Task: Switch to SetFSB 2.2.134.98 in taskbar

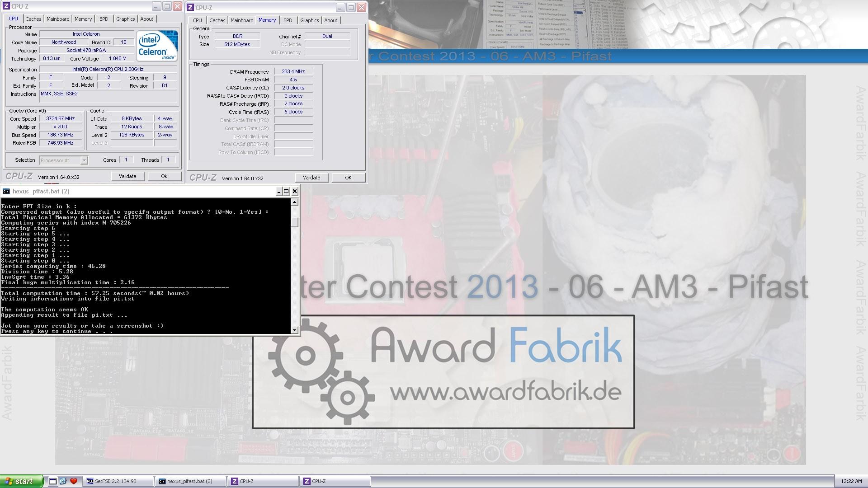Action: coord(118,481)
